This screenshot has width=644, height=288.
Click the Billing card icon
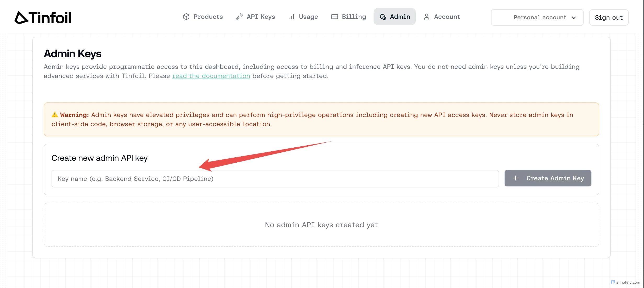click(x=335, y=17)
